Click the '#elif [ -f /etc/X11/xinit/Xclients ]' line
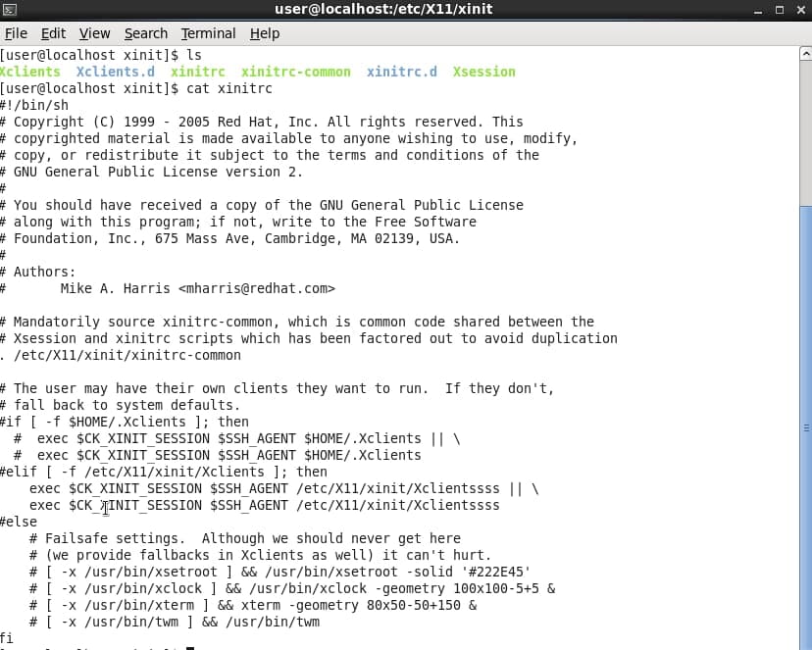The width and height of the screenshot is (812, 650). point(164,472)
